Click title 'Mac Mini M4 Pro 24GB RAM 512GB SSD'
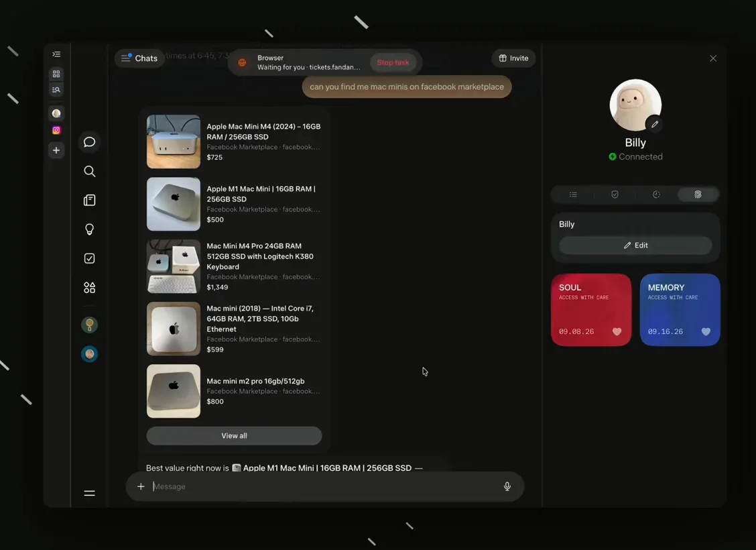The width and height of the screenshot is (756, 550). (x=260, y=256)
